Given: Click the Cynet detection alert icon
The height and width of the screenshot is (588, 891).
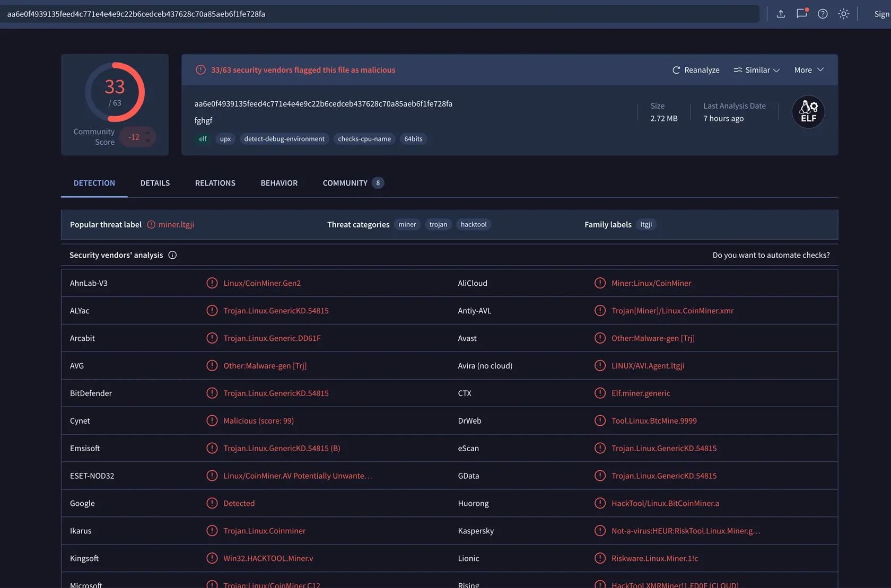Looking at the screenshot, I should [212, 421].
